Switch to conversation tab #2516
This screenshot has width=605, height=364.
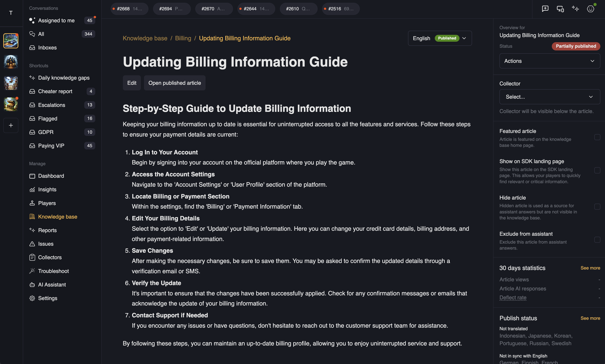[x=341, y=9]
